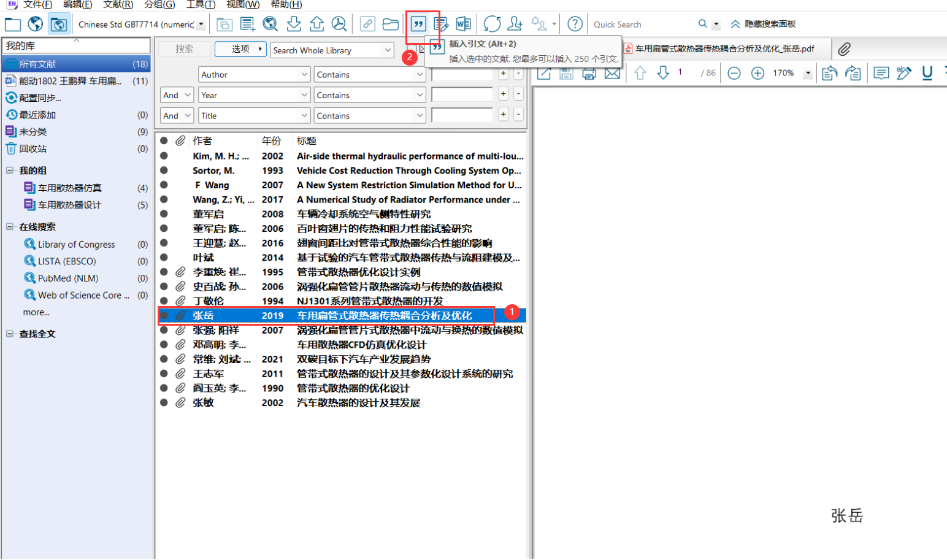Toggle read status dot for 王志军 row
Image resolution: width=947 pixels, height=560 pixels.
[164, 374]
